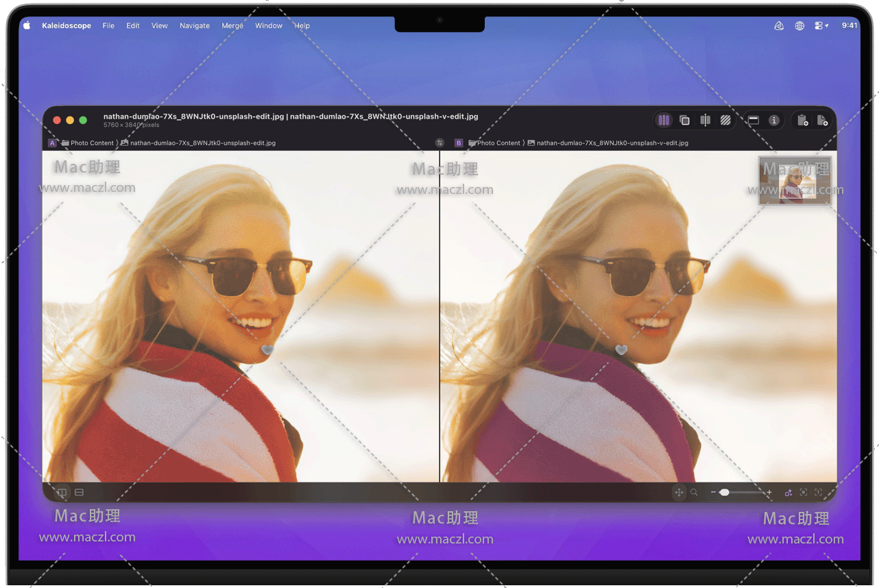Select the Split comparison view
The image size is (879, 588).
(705, 121)
